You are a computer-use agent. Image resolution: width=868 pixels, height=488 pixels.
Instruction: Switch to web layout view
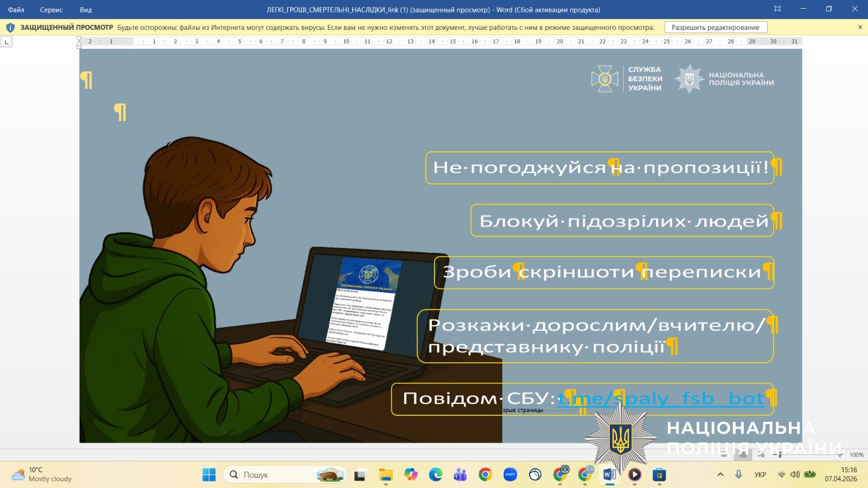pos(761,455)
